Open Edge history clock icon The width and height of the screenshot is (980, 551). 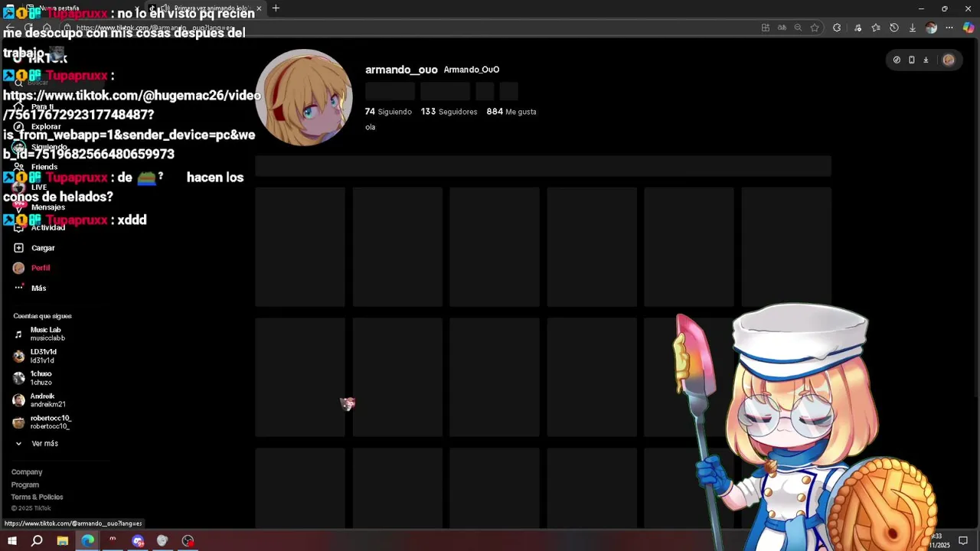894,28
